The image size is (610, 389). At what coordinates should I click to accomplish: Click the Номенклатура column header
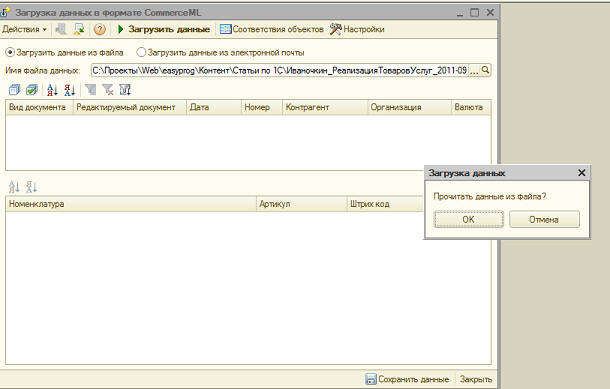(x=131, y=204)
